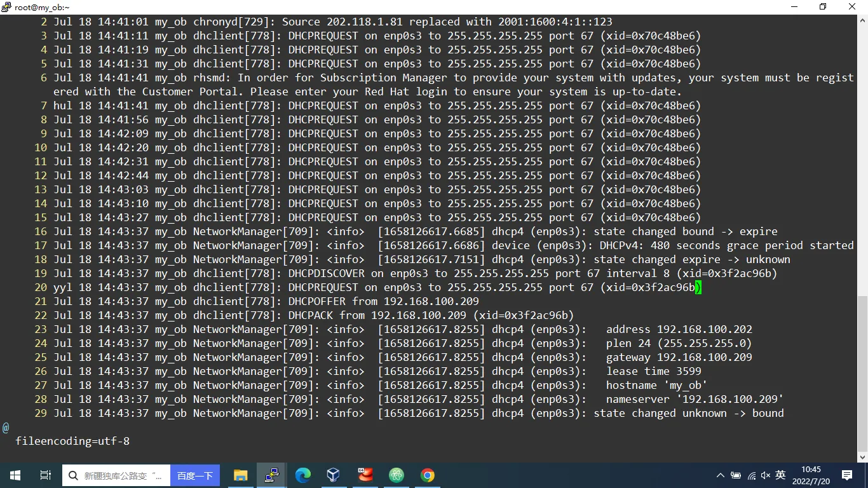The height and width of the screenshot is (488, 868).
Task: Restore down the PuTTY window
Action: pyautogui.click(x=823, y=7)
